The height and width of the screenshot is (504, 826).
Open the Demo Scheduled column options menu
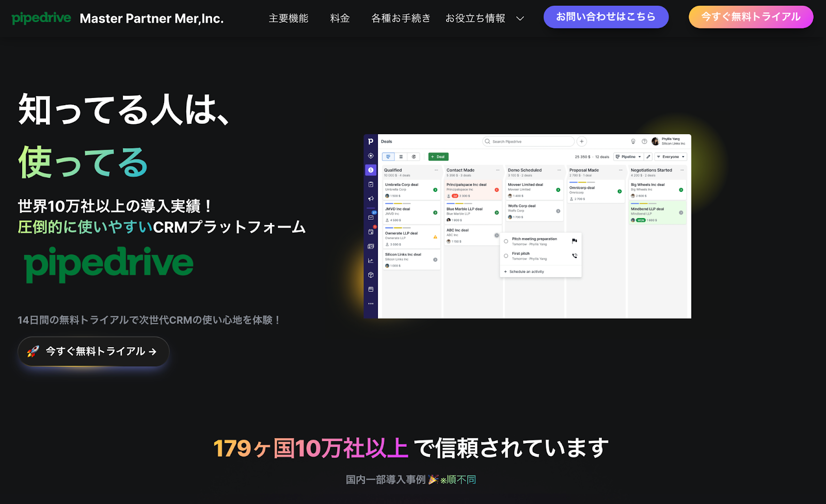click(x=559, y=170)
